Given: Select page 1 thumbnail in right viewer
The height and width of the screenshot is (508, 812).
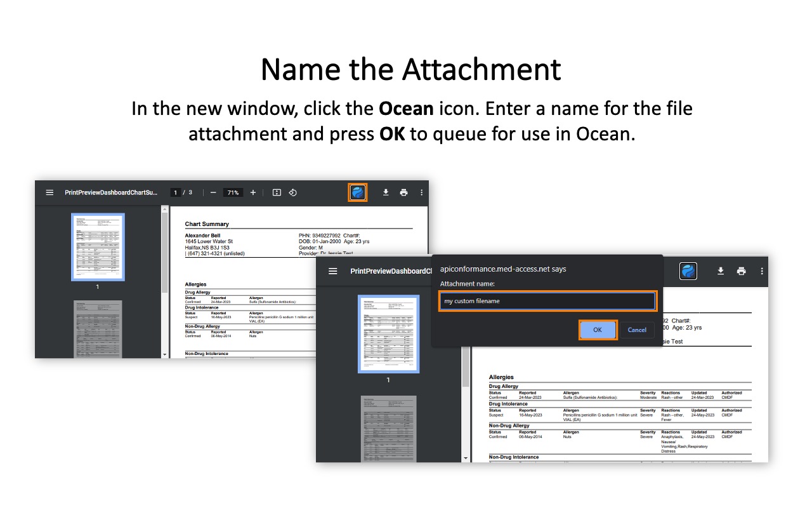Looking at the screenshot, I should pyautogui.click(x=388, y=334).
